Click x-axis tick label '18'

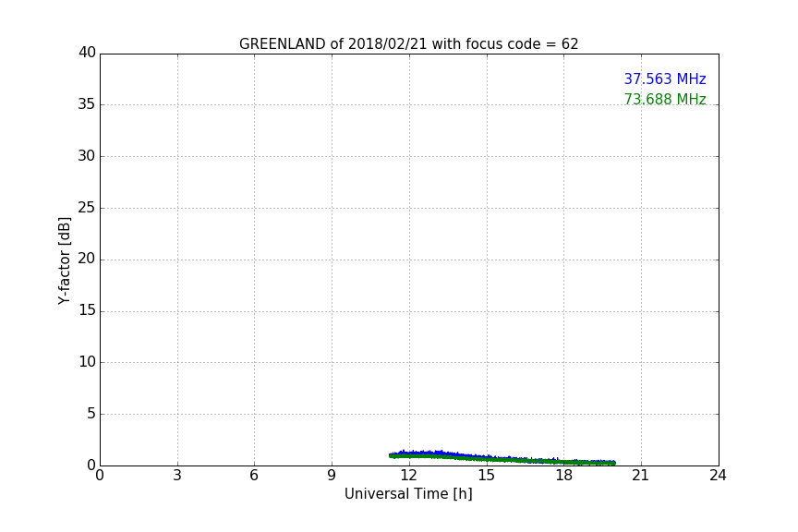(x=564, y=476)
